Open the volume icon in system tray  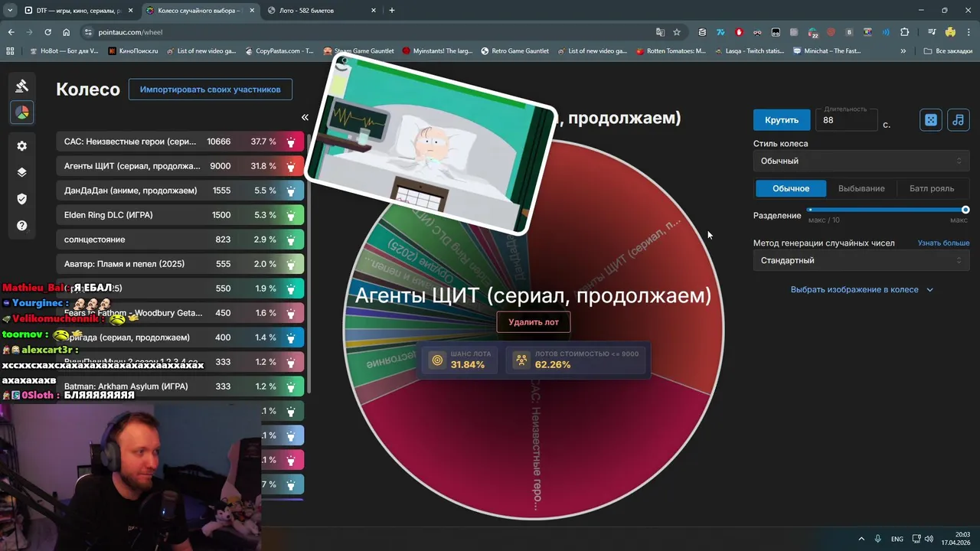click(928, 539)
